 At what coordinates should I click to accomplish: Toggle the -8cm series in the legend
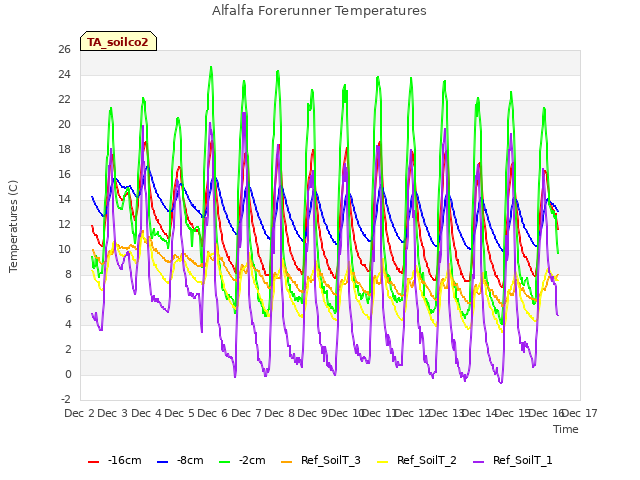point(180,460)
